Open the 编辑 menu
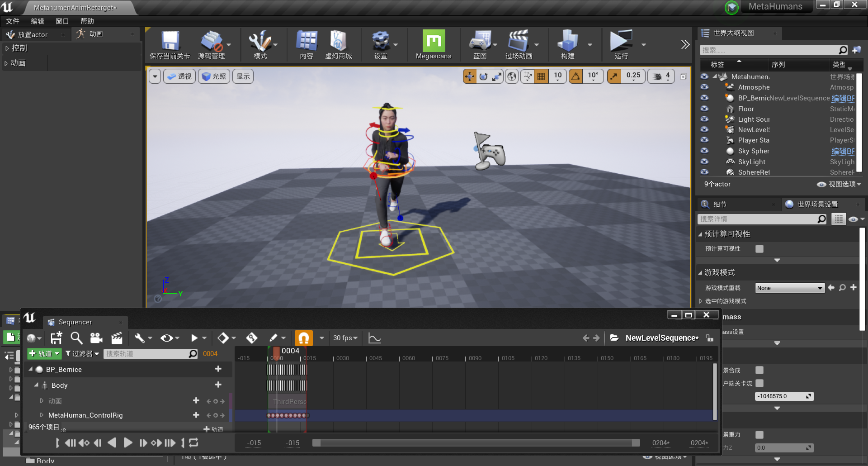 38,21
